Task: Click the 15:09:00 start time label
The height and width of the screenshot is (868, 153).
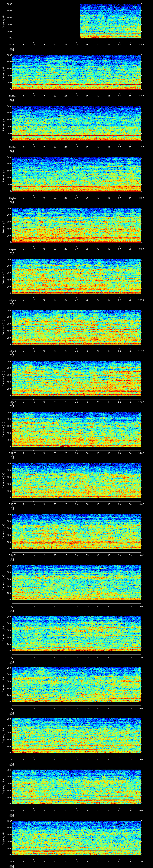Action: click(x=12, y=300)
